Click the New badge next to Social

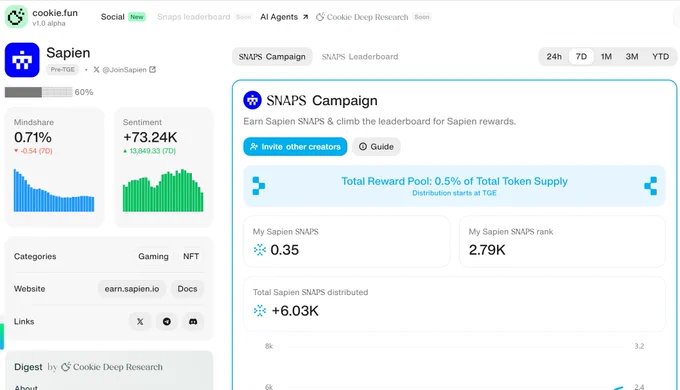pos(137,17)
